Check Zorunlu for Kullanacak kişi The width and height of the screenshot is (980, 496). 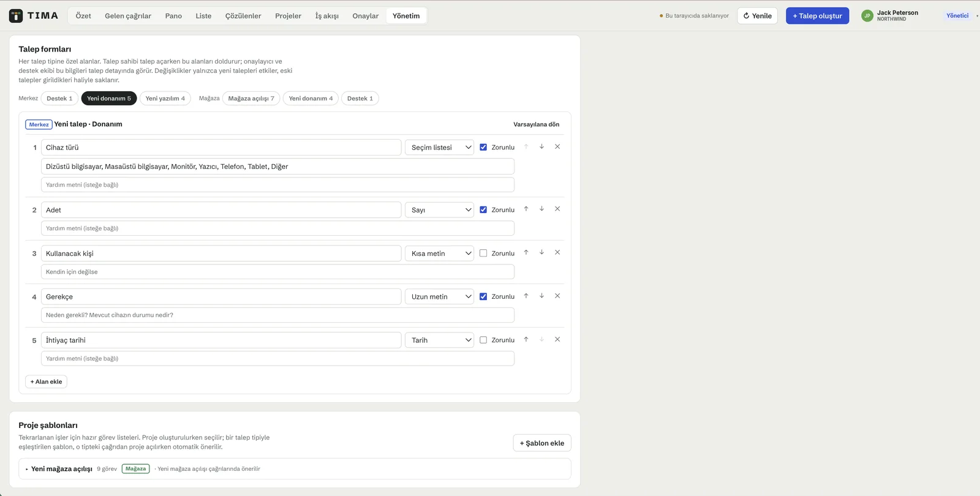[x=483, y=254]
